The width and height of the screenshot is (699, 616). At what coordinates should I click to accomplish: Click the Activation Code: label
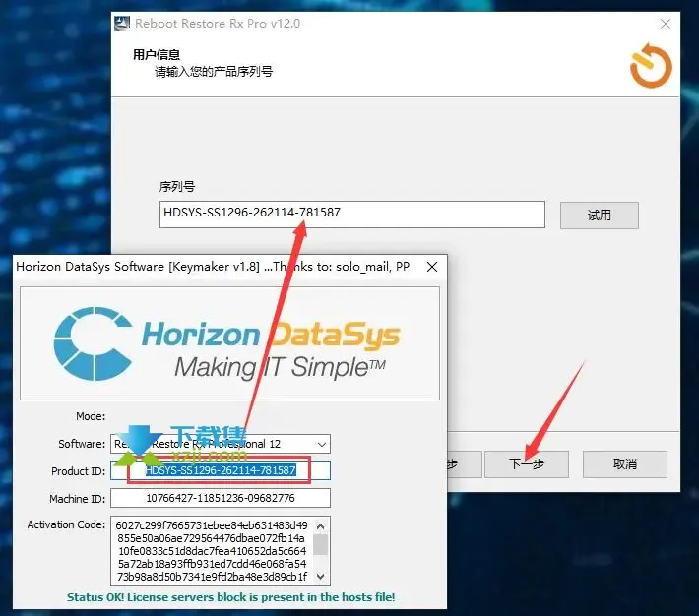pyautogui.click(x=66, y=524)
